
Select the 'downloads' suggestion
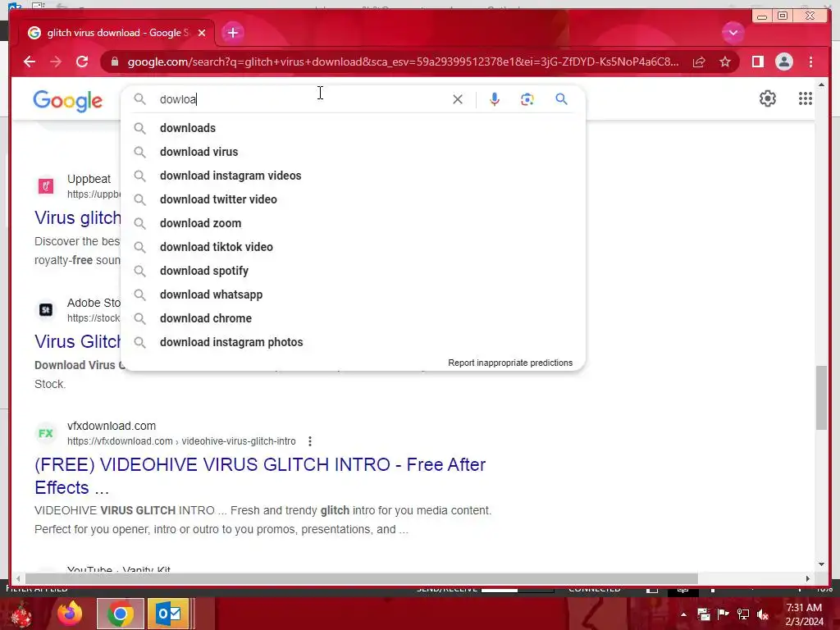(354, 128)
